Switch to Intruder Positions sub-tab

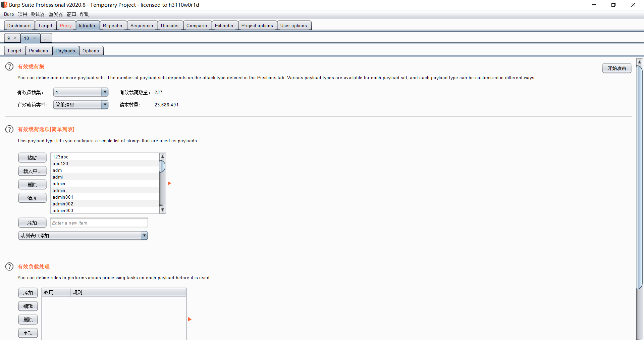(39, 51)
